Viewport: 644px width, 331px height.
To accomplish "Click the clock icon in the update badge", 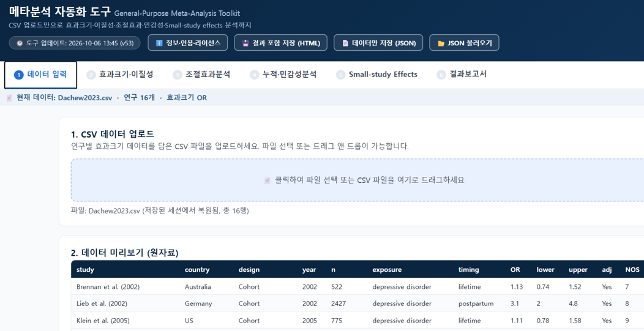I will point(20,43).
